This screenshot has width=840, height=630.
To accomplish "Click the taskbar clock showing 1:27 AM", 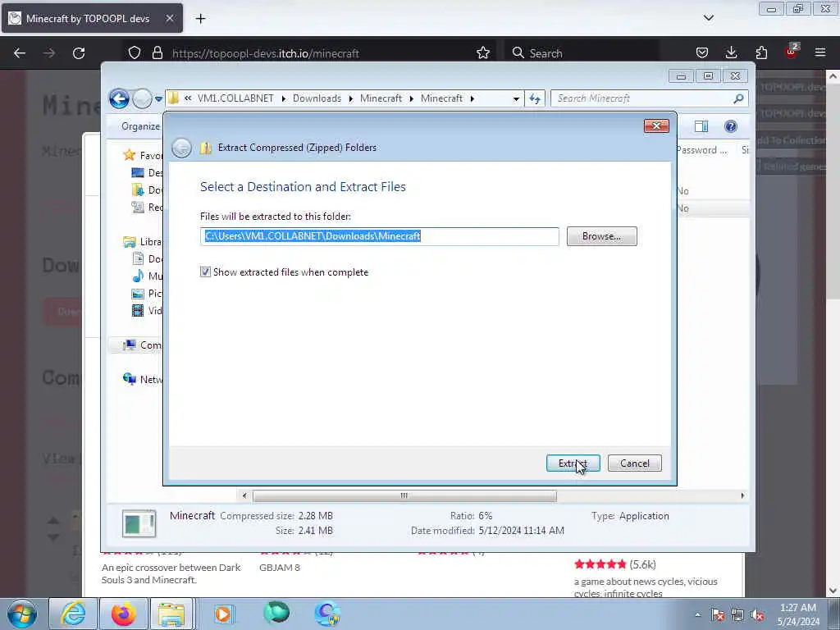I will [x=798, y=614].
